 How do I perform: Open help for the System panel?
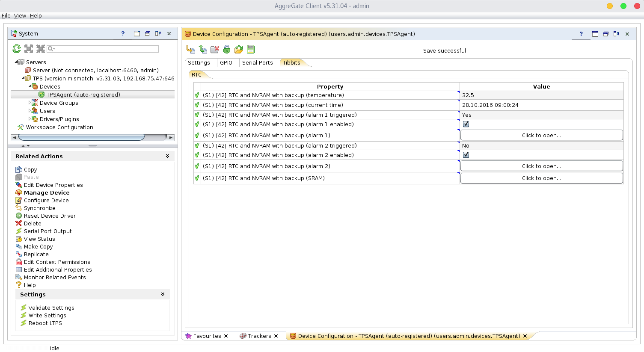tap(123, 33)
